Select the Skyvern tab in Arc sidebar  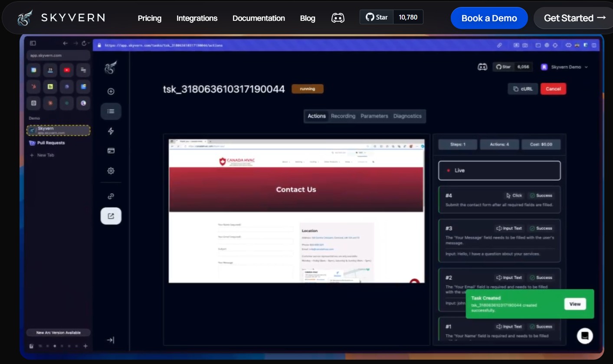[59, 130]
